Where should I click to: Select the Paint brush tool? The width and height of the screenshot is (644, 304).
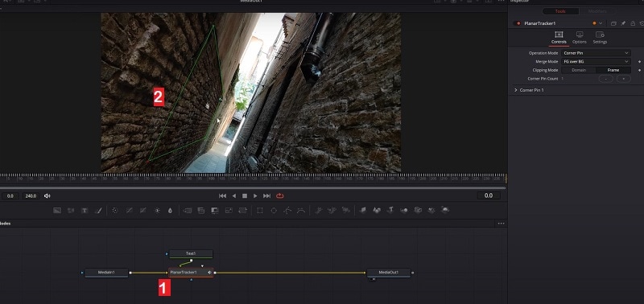[98, 210]
